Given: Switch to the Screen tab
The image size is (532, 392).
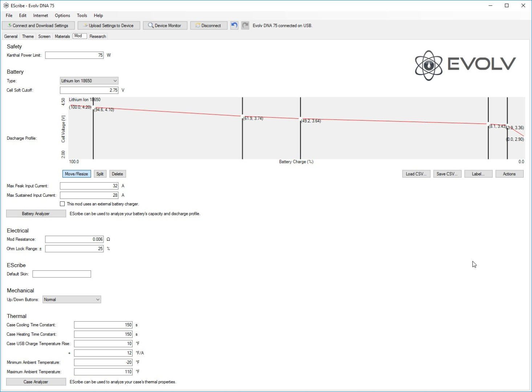Looking at the screenshot, I should (x=44, y=36).
